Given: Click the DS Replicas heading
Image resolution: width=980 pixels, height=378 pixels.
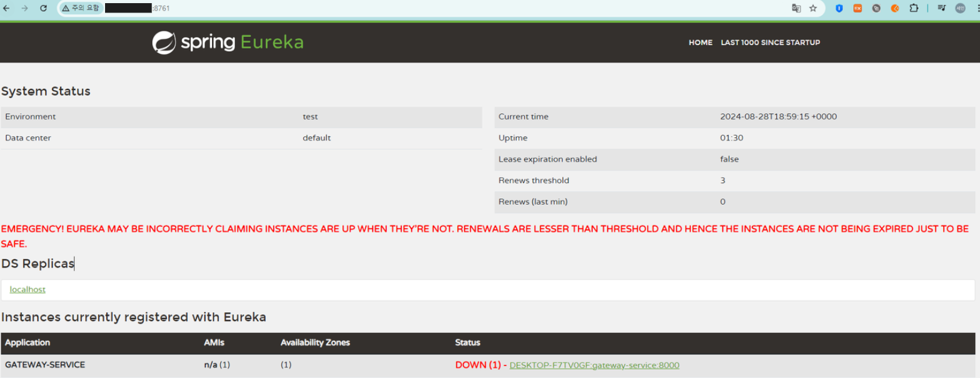Looking at the screenshot, I should pyautogui.click(x=38, y=263).
